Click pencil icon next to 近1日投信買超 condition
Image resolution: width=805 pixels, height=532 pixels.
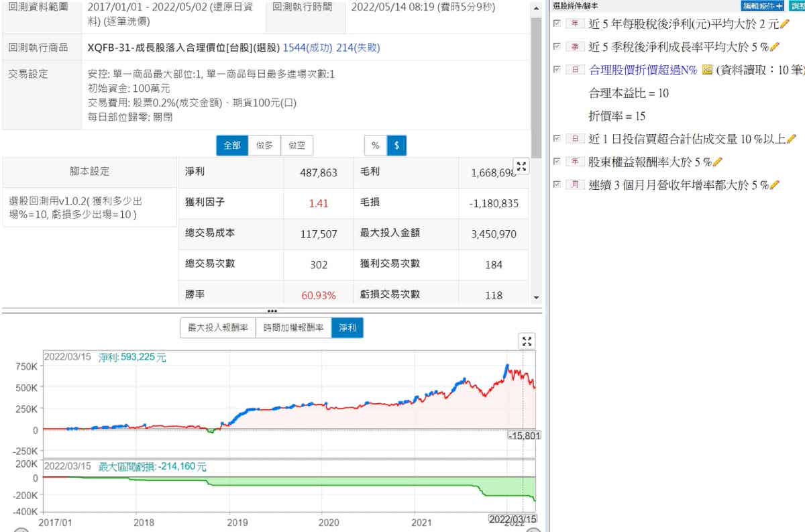pos(791,139)
